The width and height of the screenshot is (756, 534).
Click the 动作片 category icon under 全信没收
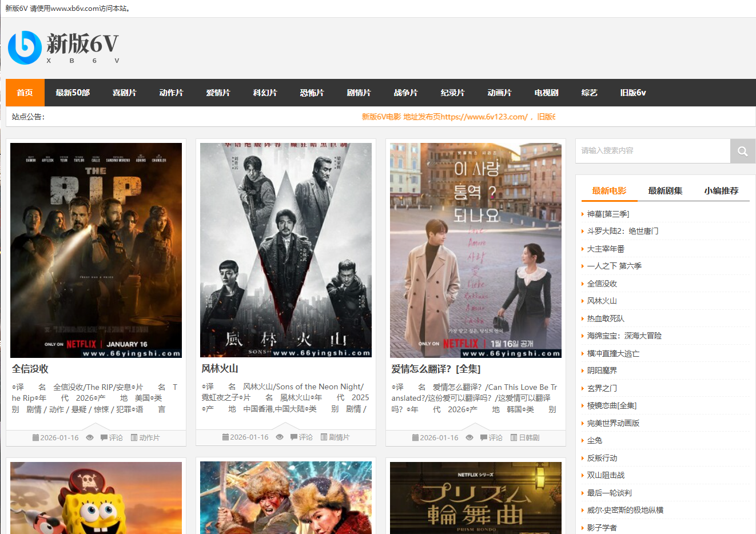134,437
